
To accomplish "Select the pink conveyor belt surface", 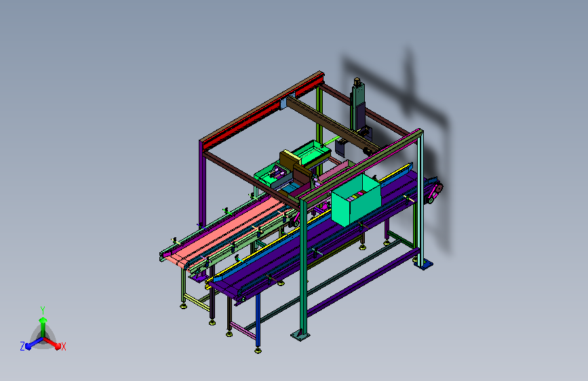I will pos(227,230).
